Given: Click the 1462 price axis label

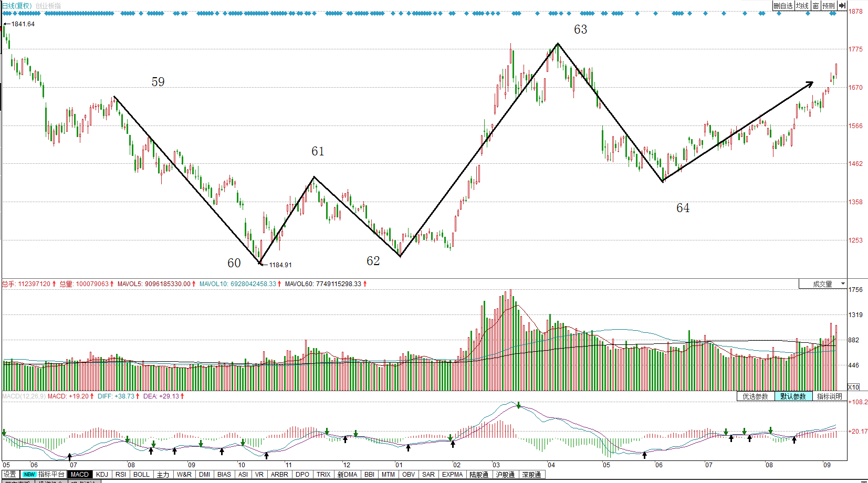Looking at the screenshot, I should [x=855, y=164].
